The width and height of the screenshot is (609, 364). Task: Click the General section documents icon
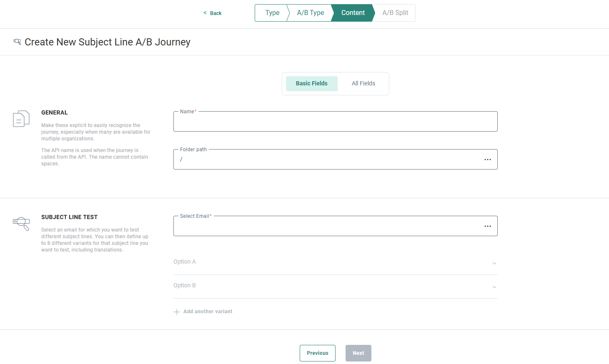tap(21, 119)
